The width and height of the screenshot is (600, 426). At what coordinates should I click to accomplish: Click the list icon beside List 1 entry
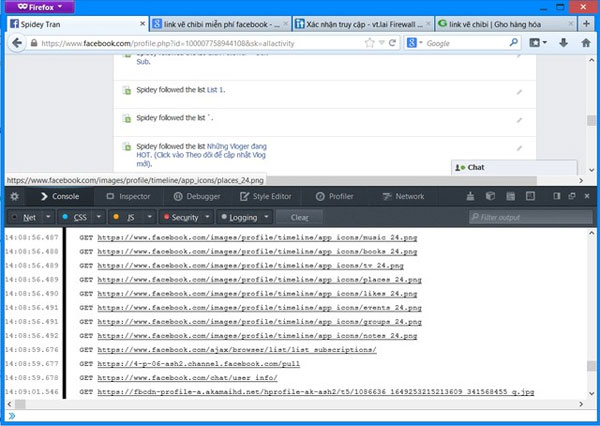coord(126,91)
